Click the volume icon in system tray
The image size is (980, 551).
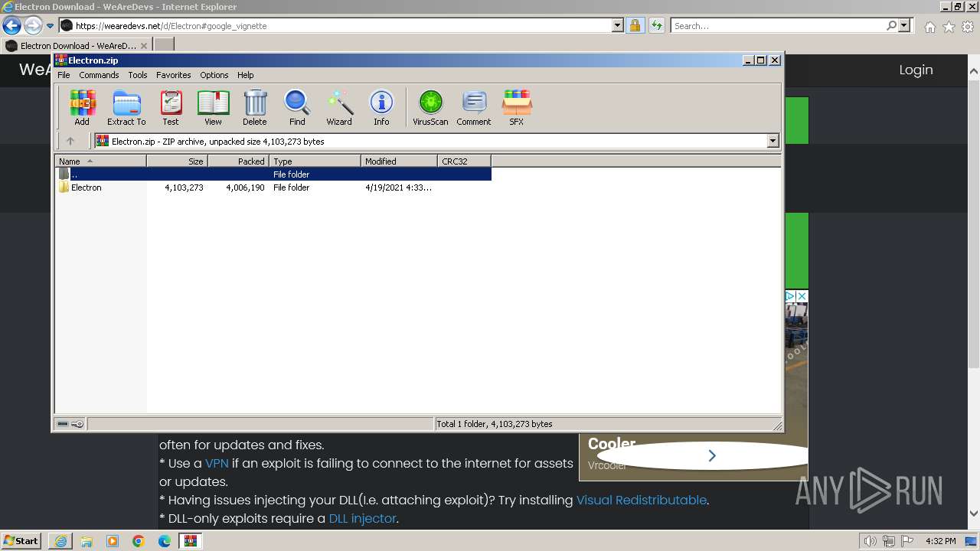[870, 541]
